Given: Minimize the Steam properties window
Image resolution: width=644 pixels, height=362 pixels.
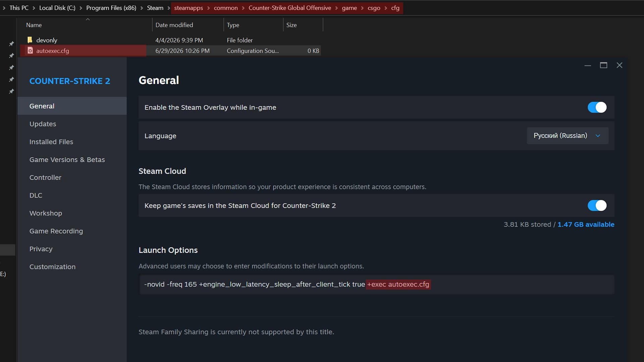Looking at the screenshot, I should pyautogui.click(x=588, y=65).
